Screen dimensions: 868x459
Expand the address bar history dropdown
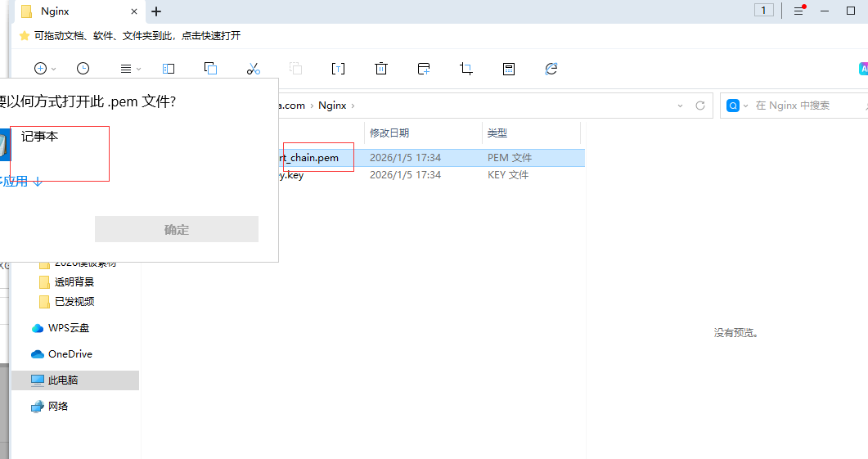681,106
